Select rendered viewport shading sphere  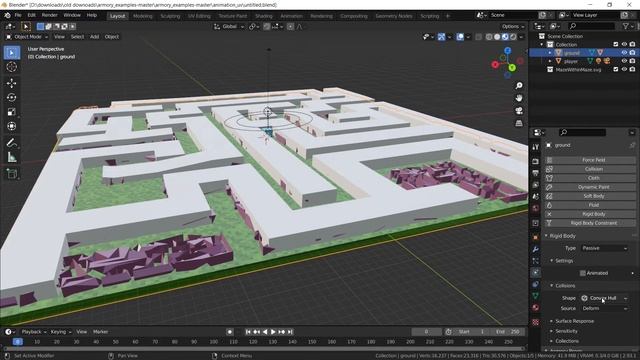point(513,37)
